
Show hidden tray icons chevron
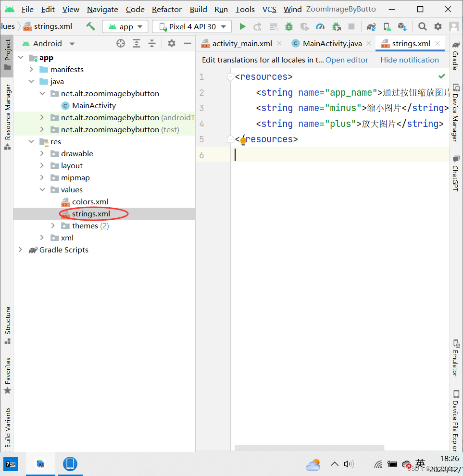[x=334, y=464]
